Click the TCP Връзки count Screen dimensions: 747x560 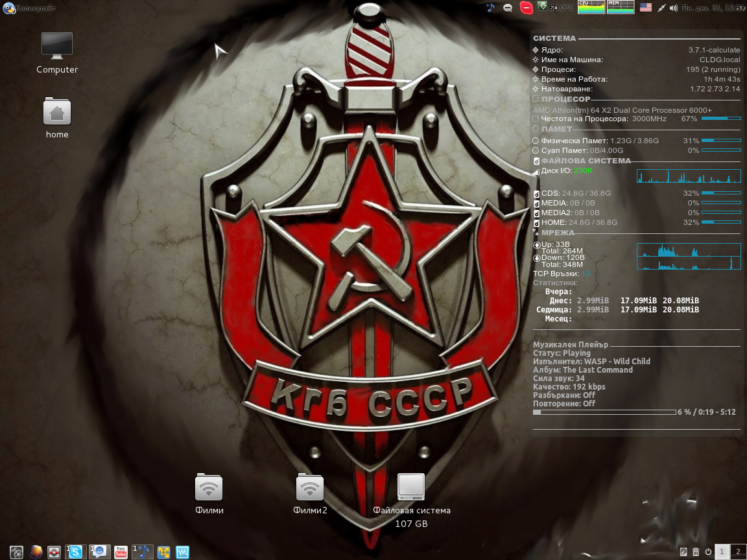[561, 274]
